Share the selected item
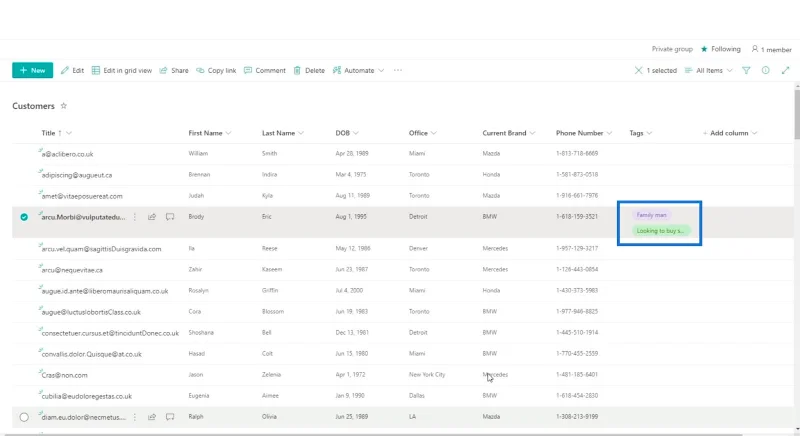Image resolution: width=800 pixels, height=436 pixels. tap(174, 70)
